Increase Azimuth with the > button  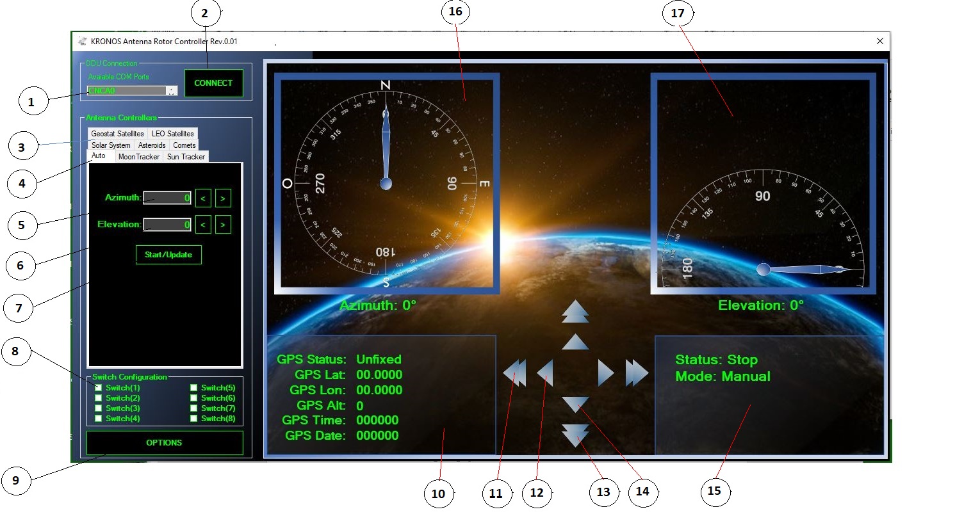click(x=223, y=198)
